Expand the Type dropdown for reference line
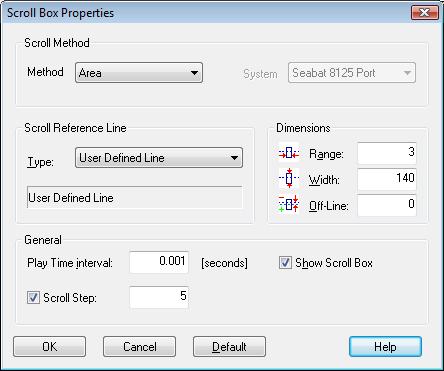 point(159,157)
